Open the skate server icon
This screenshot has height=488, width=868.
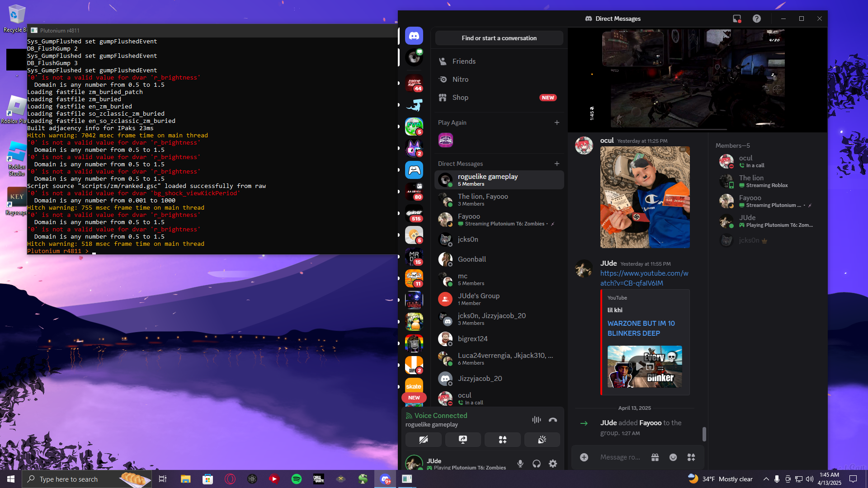pos(414,386)
